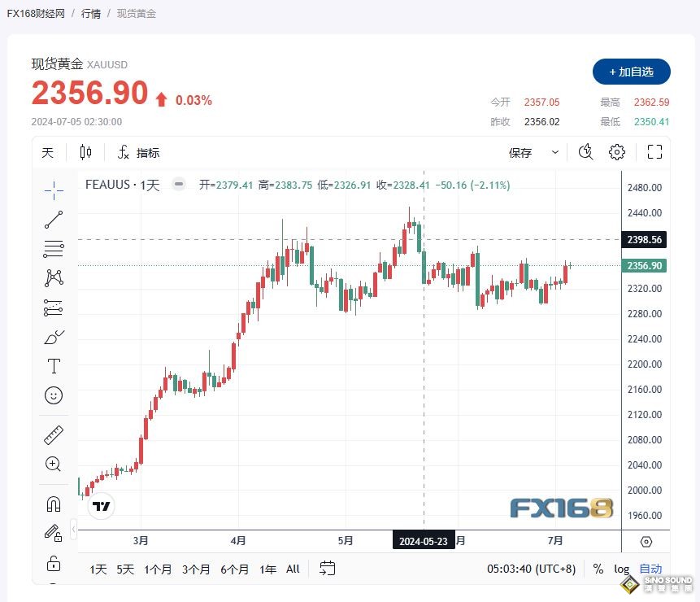The width and height of the screenshot is (700, 602).
Task: Select the 1天 time range
Action: pyautogui.click(x=98, y=569)
